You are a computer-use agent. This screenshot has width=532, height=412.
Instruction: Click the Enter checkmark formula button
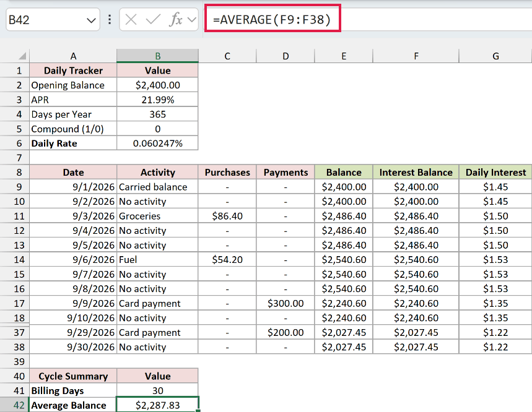(x=153, y=20)
